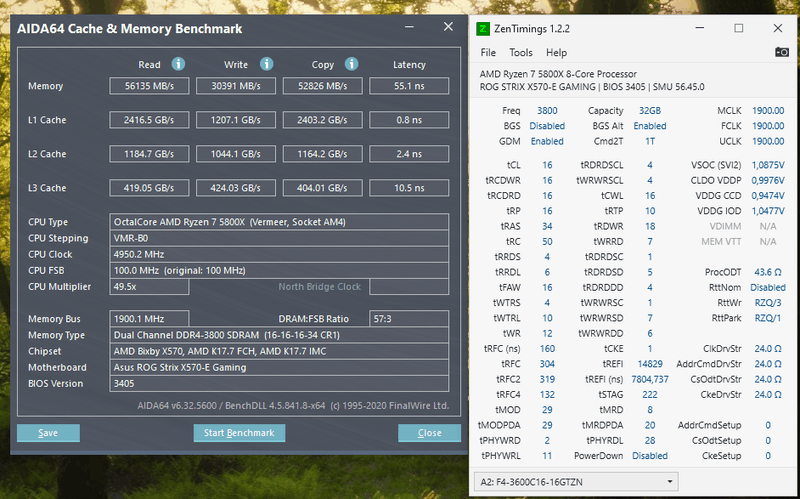Open the A2 memory module dropdown
This screenshot has height=499, width=800.
pos(577,482)
